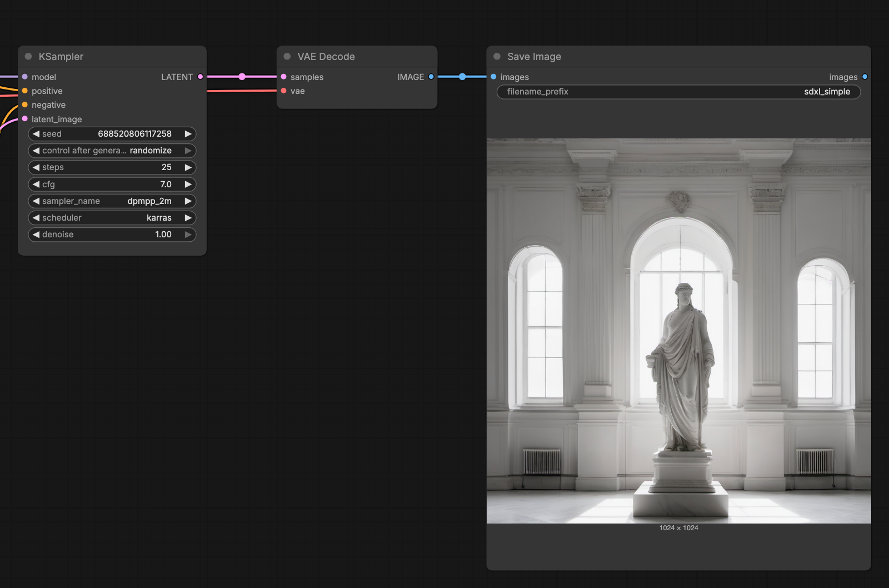Increase steps with the right arrow
889x588 pixels.
pyautogui.click(x=188, y=167)
